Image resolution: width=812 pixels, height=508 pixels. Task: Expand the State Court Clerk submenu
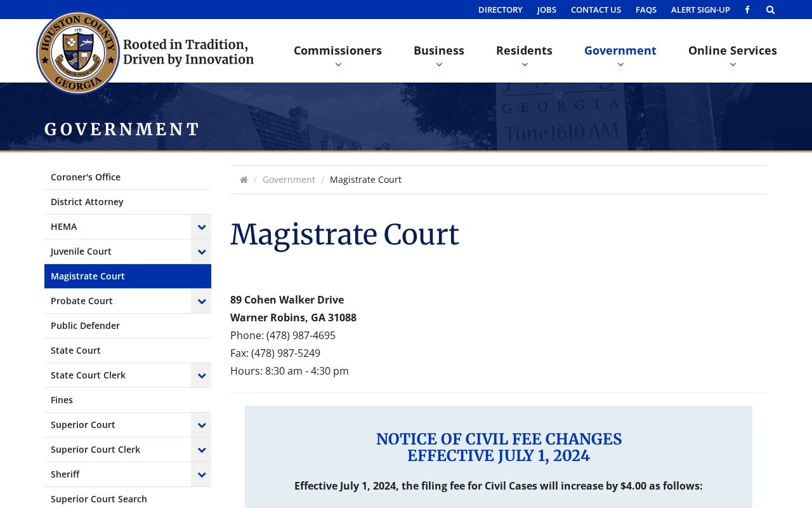(201, 375)
